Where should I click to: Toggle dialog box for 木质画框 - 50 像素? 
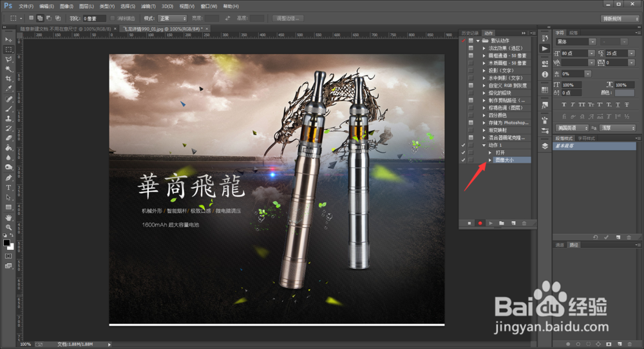[x=471, y=63]
